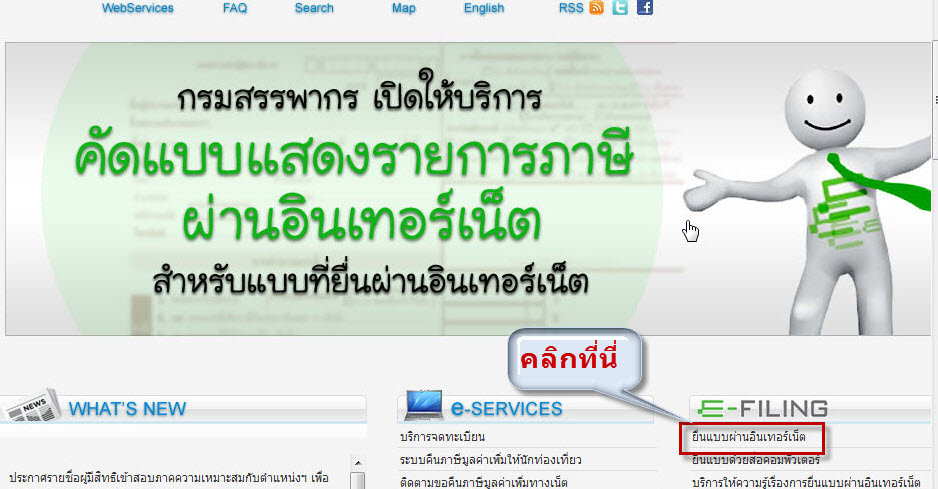Viewport: 938px width, 489px height.
Task: Click the RSS text link
Action: (x=571, y=8)
